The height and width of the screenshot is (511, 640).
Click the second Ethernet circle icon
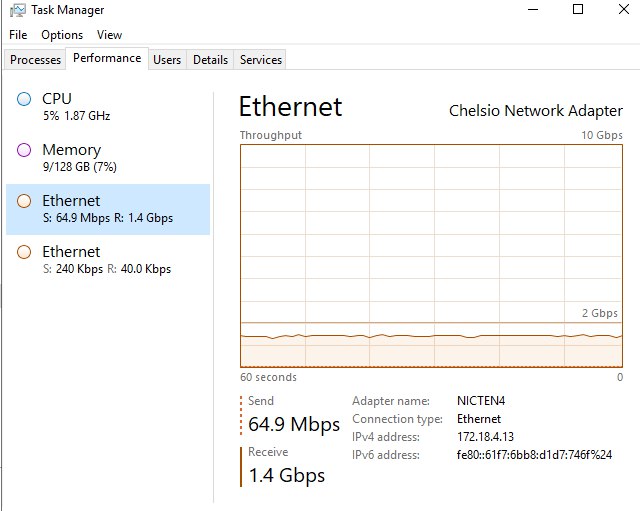tap(25, 252)
